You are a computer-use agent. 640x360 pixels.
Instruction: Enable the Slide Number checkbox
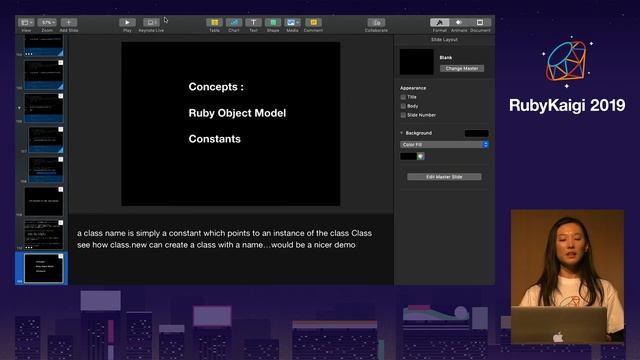403,115
